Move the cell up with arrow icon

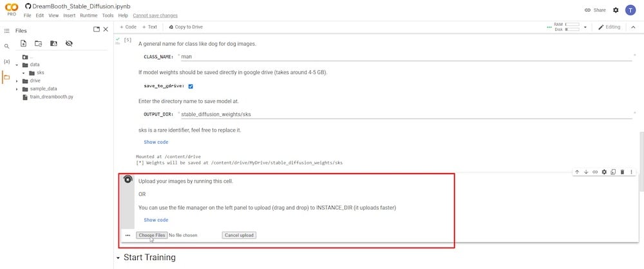coord(577,172)
